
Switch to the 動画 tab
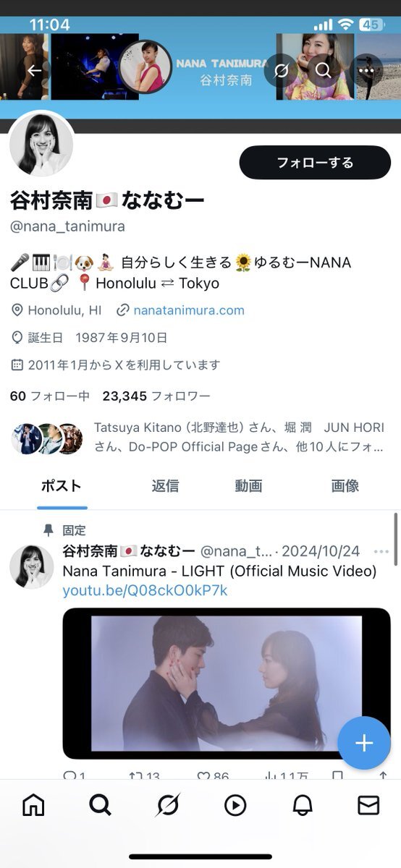248,486
